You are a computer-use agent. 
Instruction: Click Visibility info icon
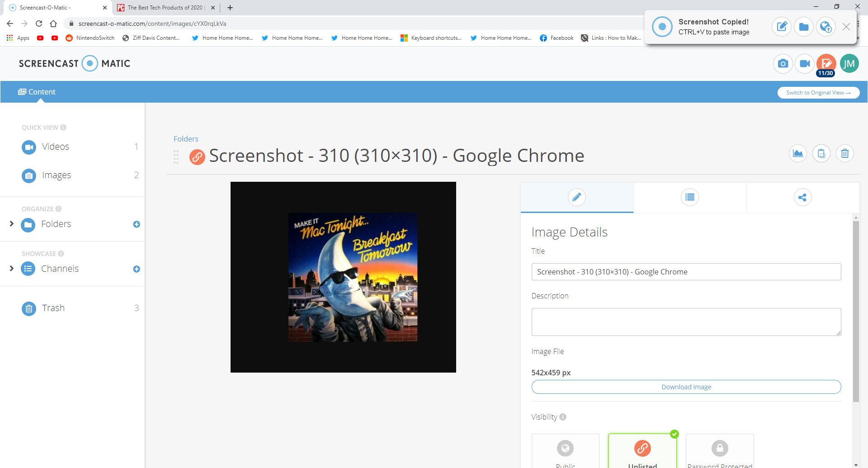[563, 417]
